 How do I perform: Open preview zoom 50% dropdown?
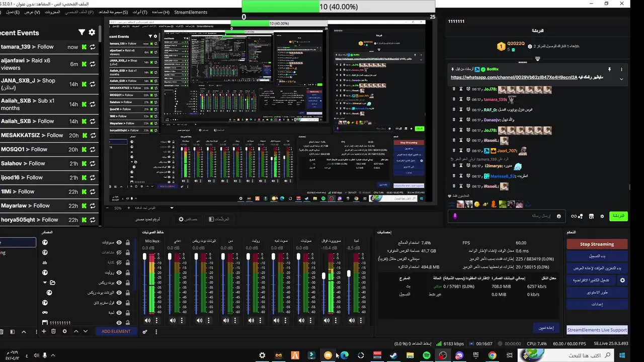(x=172, y=208)
